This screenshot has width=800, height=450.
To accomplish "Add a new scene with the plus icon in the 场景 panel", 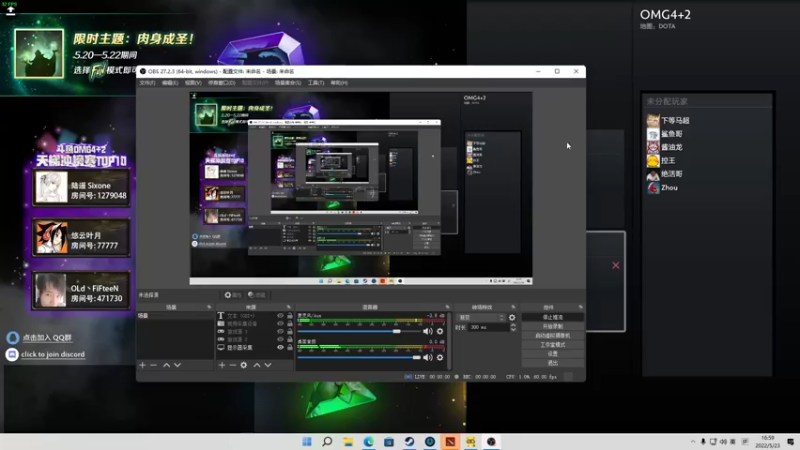I will tap(142, 365).
